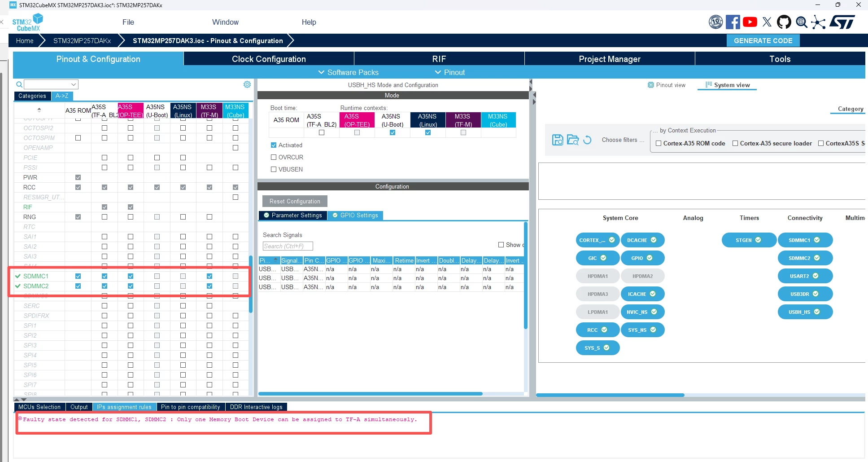Click the reset filters circular arrow
Image resolution: width=868 pixels, height=462 pixels.
587,140
